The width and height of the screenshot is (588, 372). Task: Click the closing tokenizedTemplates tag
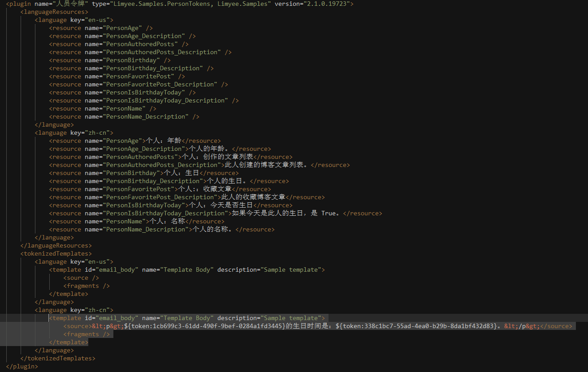(x=57, y=359)
